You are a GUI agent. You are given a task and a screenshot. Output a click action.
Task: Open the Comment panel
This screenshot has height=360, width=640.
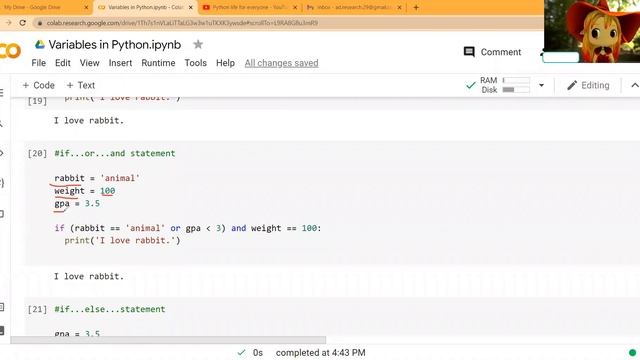coord(492,52)
